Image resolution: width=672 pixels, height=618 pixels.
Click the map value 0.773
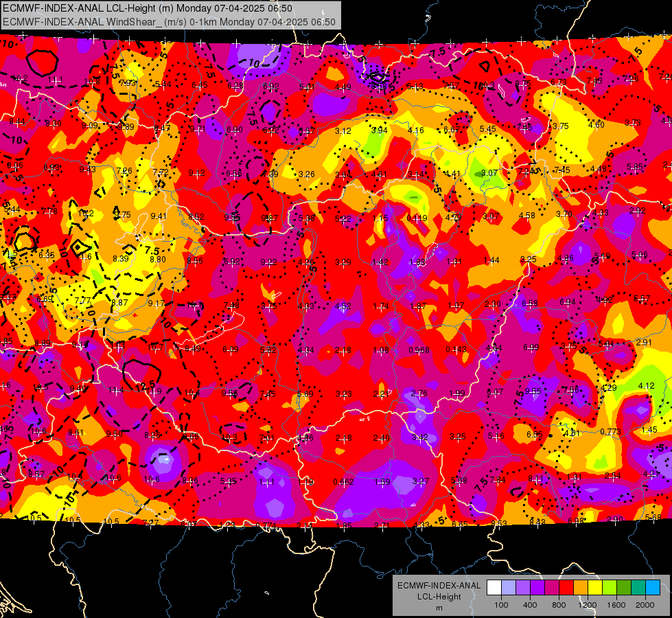[x=610, y=431]
